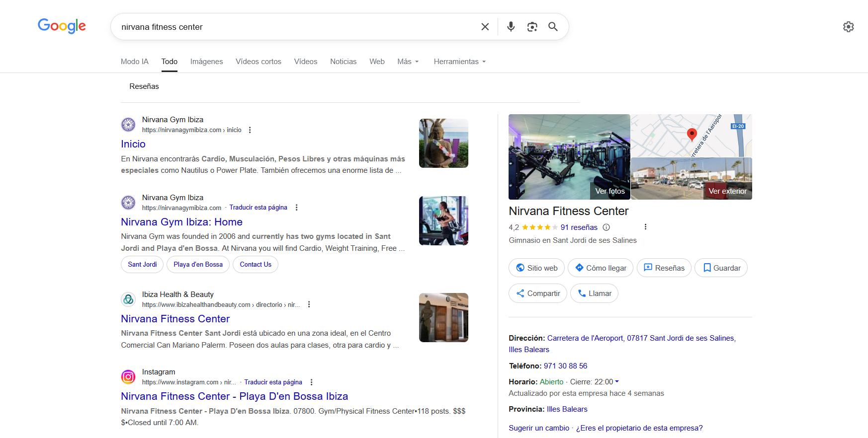Open Google Lens image search icon
This screenshot has height=438, width=868.
532,27
